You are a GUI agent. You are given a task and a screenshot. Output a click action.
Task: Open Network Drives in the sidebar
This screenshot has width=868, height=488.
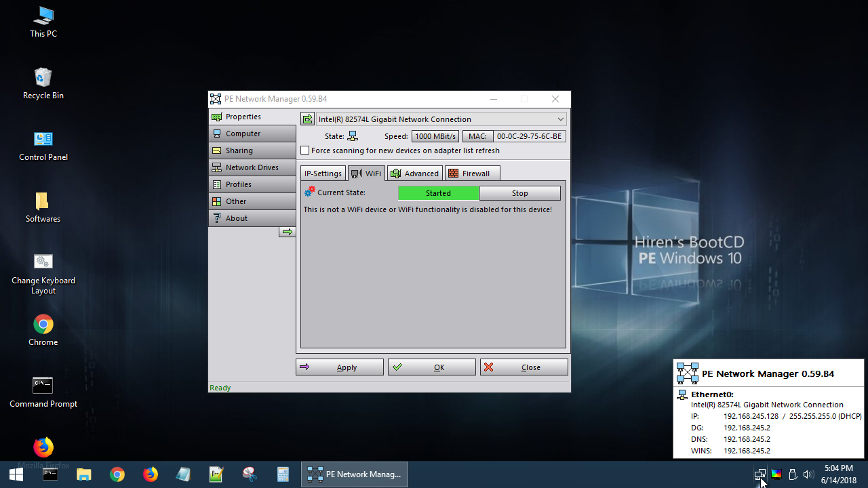(x=252, y=167)
